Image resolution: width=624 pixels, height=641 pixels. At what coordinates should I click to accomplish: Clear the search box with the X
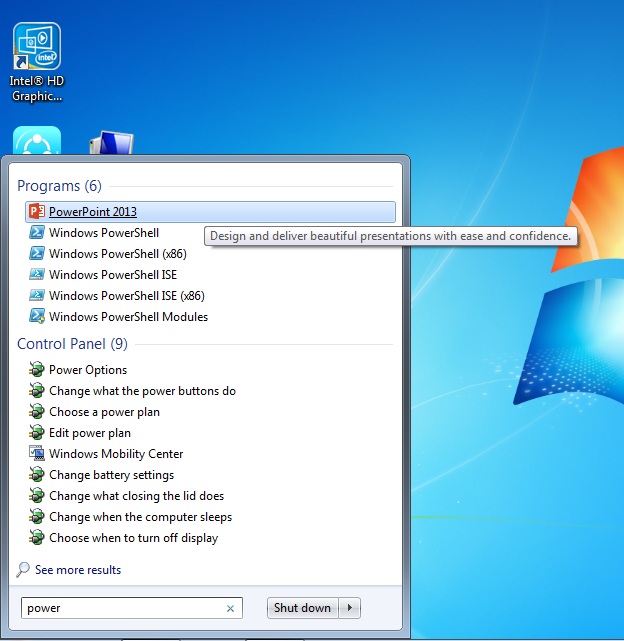[230, 608]
